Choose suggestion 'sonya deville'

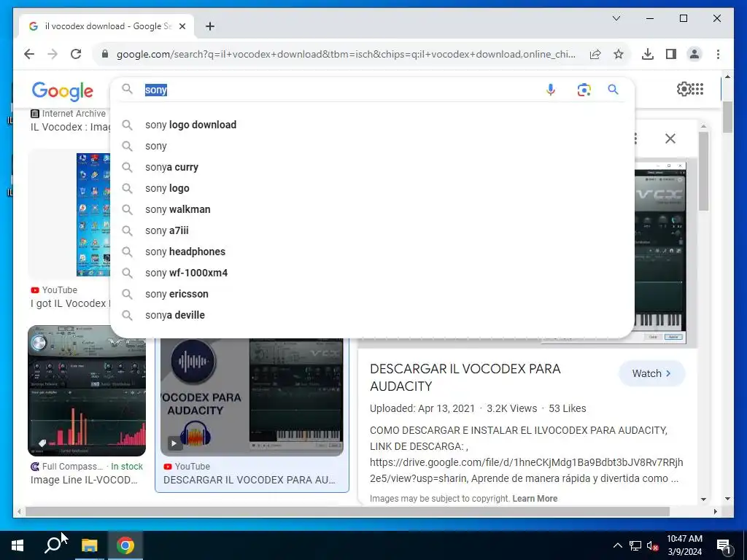372,315
